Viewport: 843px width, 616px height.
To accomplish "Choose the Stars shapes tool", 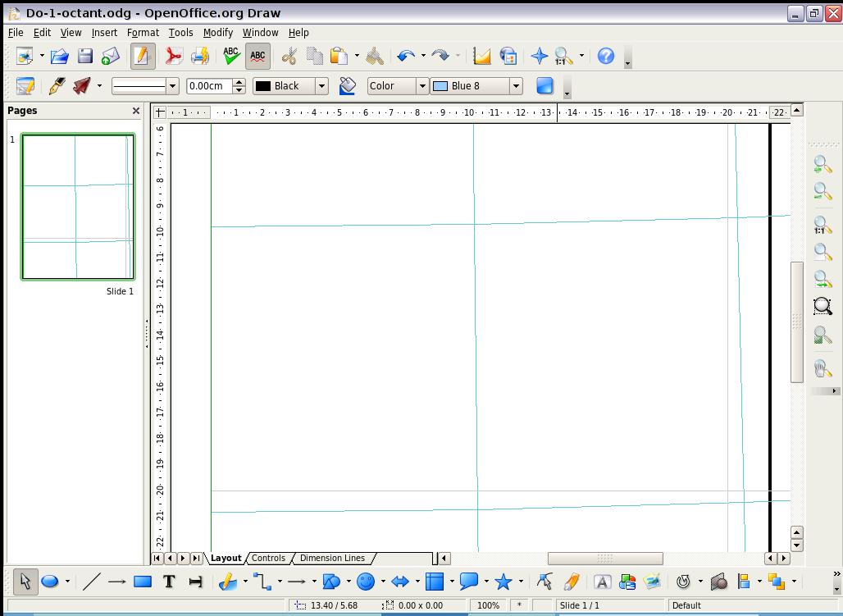I will tap(504, 582).
